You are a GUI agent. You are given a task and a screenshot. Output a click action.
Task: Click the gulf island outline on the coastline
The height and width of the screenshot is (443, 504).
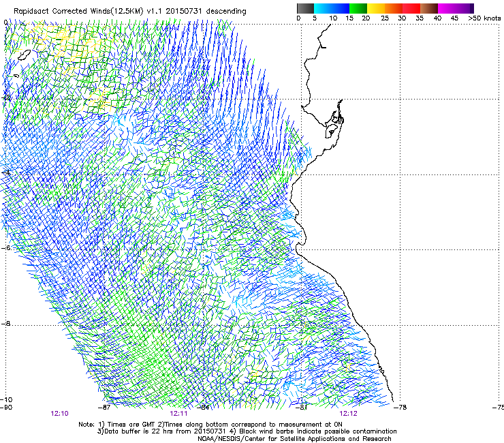(x=331, y=132)
